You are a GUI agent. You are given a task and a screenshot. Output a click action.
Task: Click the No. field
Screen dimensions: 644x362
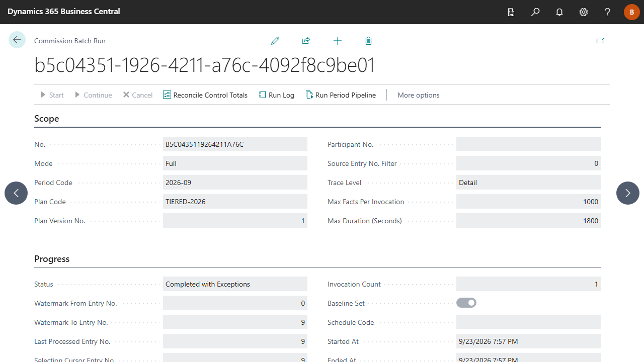point(235,144)
